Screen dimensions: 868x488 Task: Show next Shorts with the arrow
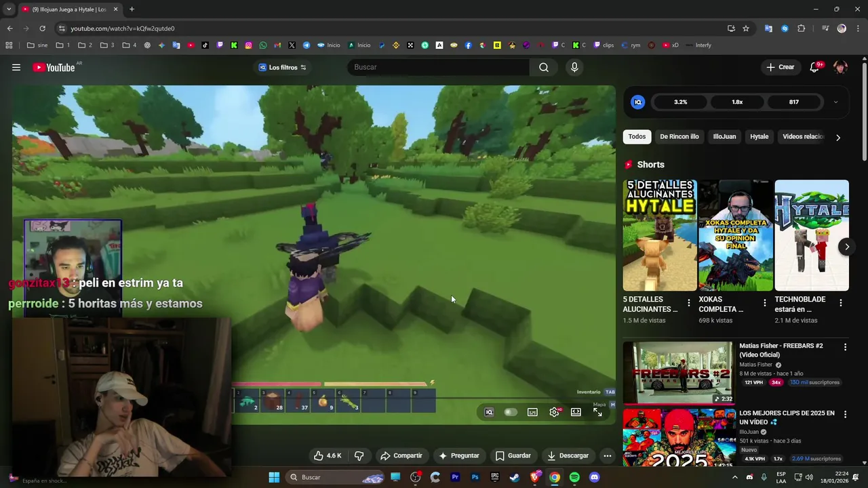(x=846, y=247)
